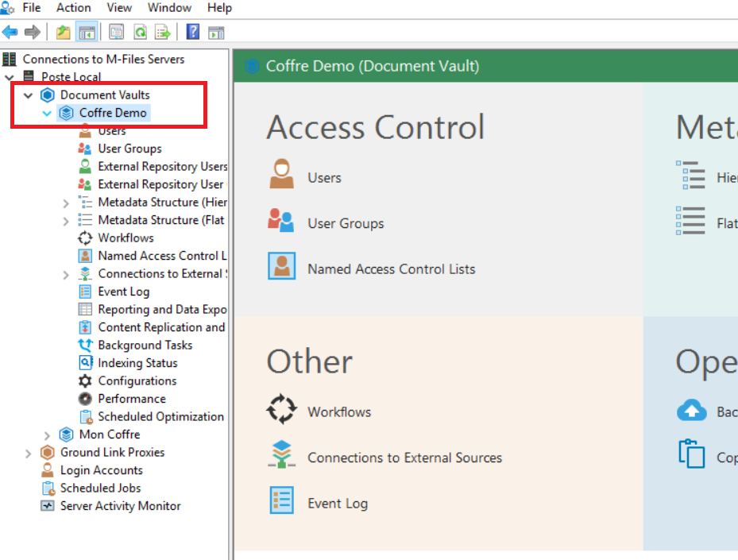Collapse the Coffre Demo vault node

click(47, 113)
